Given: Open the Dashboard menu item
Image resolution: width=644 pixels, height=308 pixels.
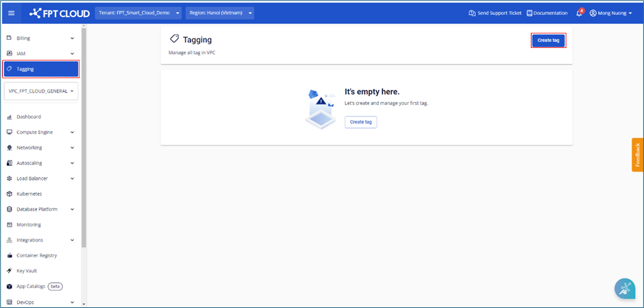Looking at the screenshot, I should click(29, 117).
